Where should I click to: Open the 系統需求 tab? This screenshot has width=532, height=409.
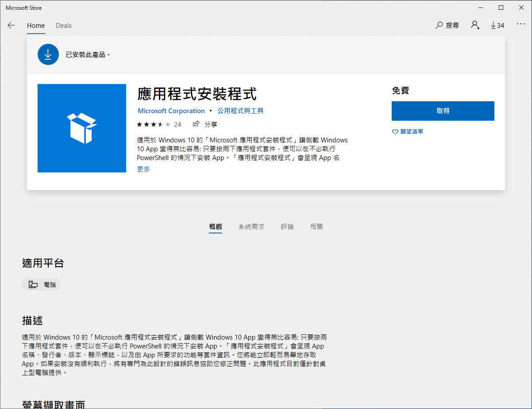[x=251, y=227]
